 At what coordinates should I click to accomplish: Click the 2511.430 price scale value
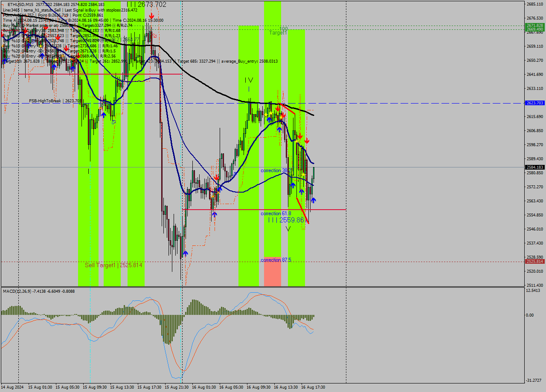[534, 285]
